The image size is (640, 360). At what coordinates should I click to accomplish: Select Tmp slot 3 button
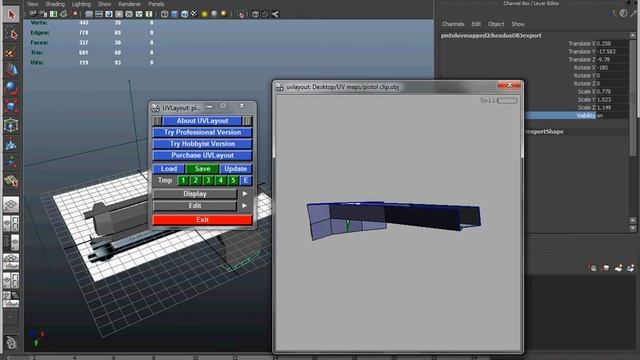tap(208, 180)
